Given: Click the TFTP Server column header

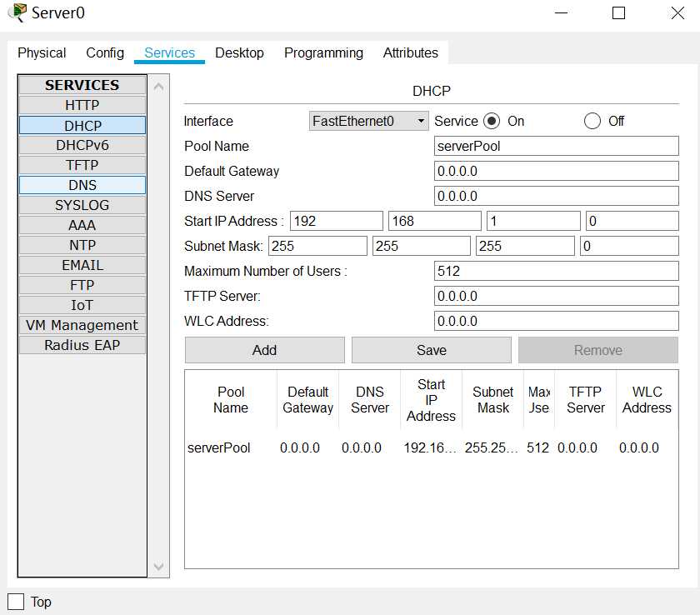Looking at the screenshot, I should [x=585, y=400].
